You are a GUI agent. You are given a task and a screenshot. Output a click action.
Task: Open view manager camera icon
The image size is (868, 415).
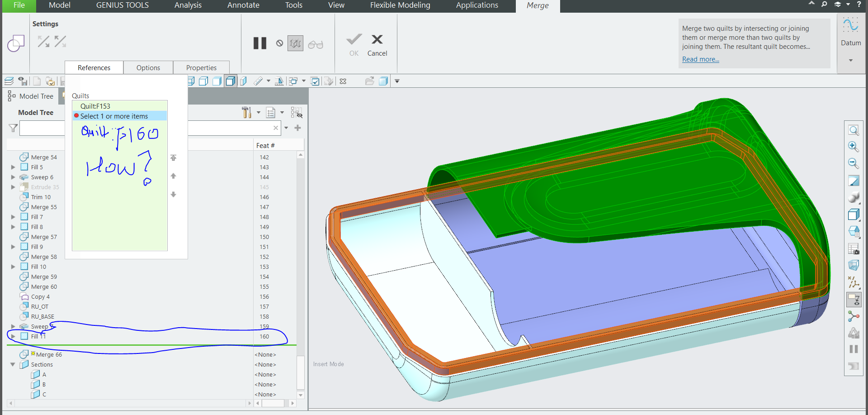pyautogui.click(x=854, y=248)
